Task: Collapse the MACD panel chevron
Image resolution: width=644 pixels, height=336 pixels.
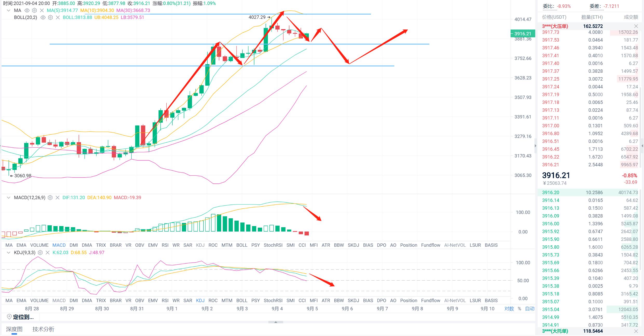Action: 9,197
